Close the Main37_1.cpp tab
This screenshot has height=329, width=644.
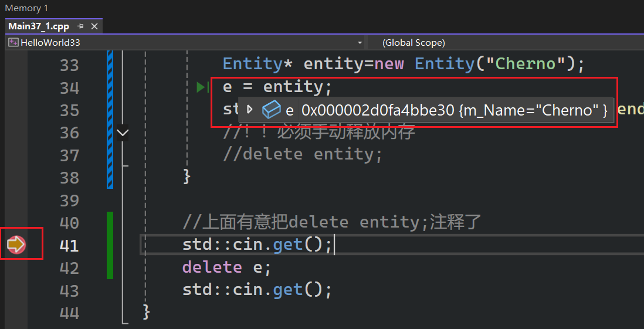coord(94,26)
